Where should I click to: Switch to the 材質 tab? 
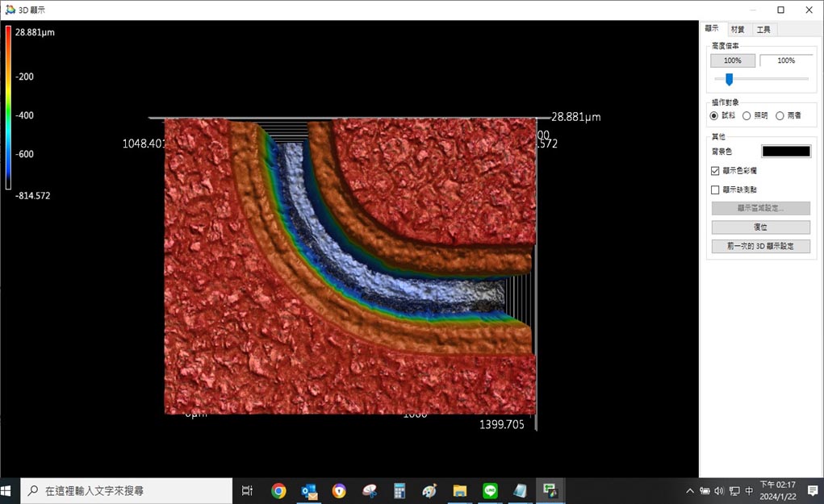click(x=737, y=29)
